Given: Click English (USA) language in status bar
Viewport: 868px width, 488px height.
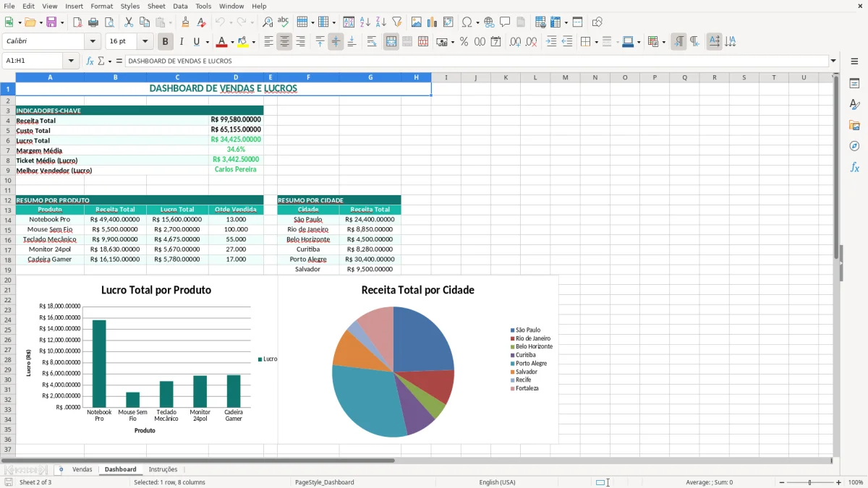Looking at the screenshot, I should click(x=498, y=482).
